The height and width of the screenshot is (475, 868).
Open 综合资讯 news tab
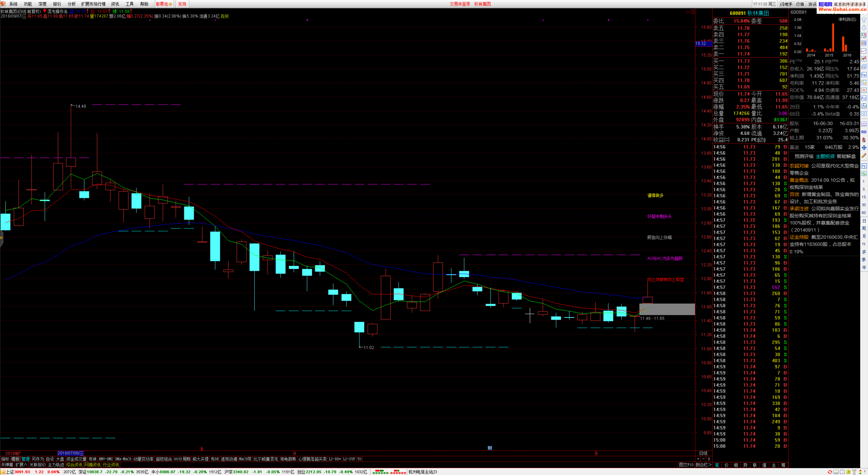click(74, 465)
